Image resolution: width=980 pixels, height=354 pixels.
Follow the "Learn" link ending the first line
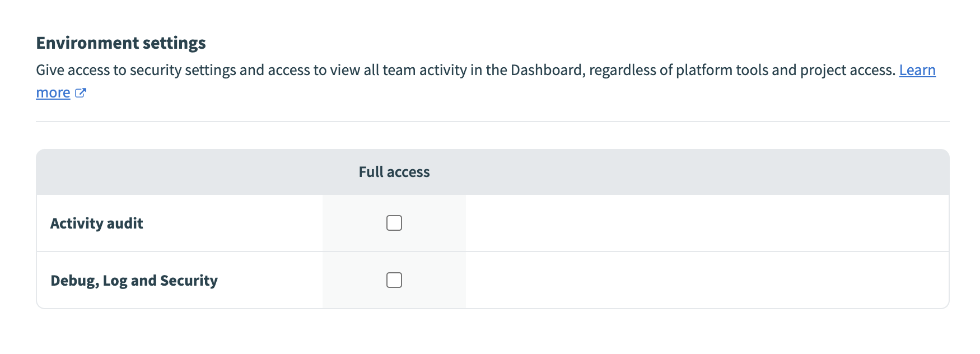coord(917,70)
